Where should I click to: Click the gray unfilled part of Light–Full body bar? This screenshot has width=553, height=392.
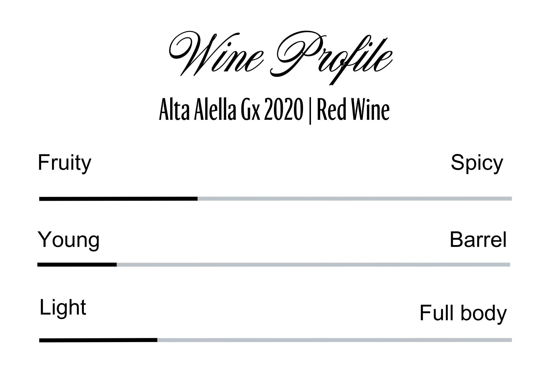(334, 340)
